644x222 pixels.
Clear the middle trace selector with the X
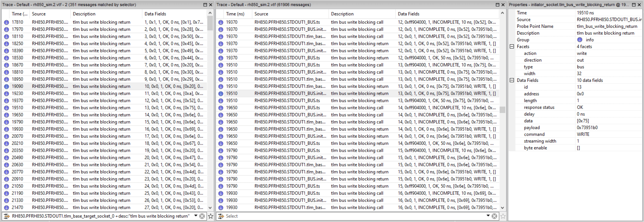(494, 216)
